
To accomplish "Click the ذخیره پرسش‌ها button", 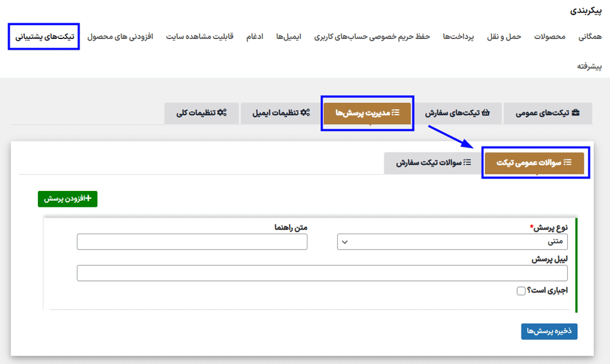I will tap(550, 331).
